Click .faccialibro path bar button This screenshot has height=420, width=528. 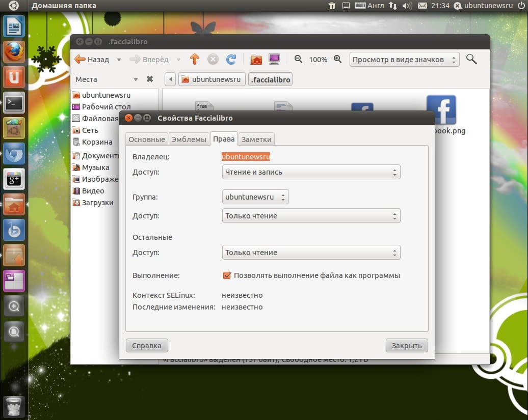coord(271,79)
